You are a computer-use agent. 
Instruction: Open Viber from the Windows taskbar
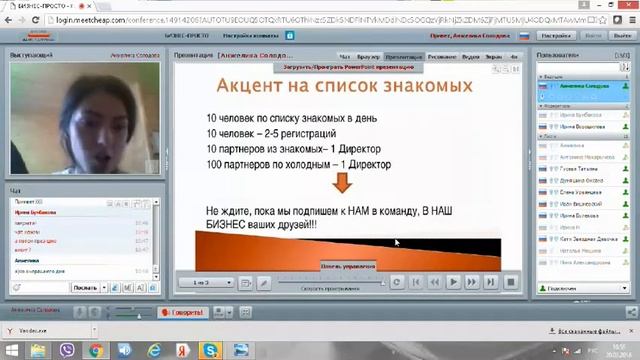(67, 350)
